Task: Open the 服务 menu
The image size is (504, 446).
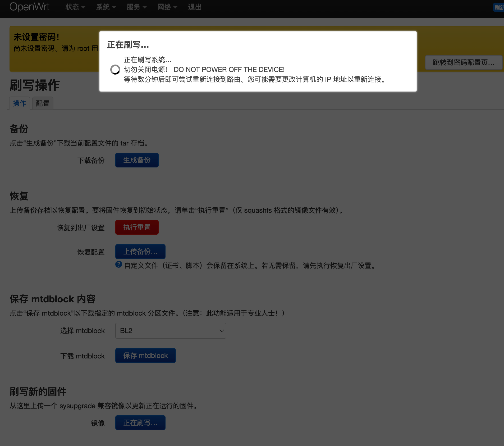Action: [x=136, y=7]
